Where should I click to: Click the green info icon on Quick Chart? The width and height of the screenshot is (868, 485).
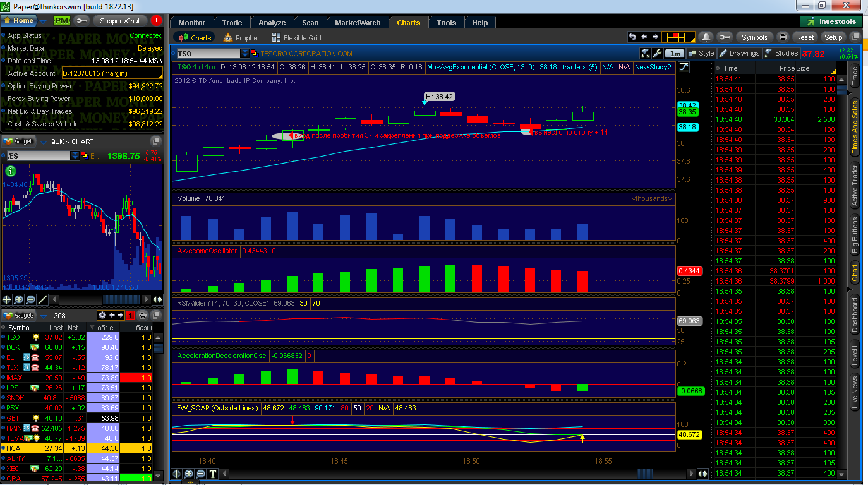(10, 171)
